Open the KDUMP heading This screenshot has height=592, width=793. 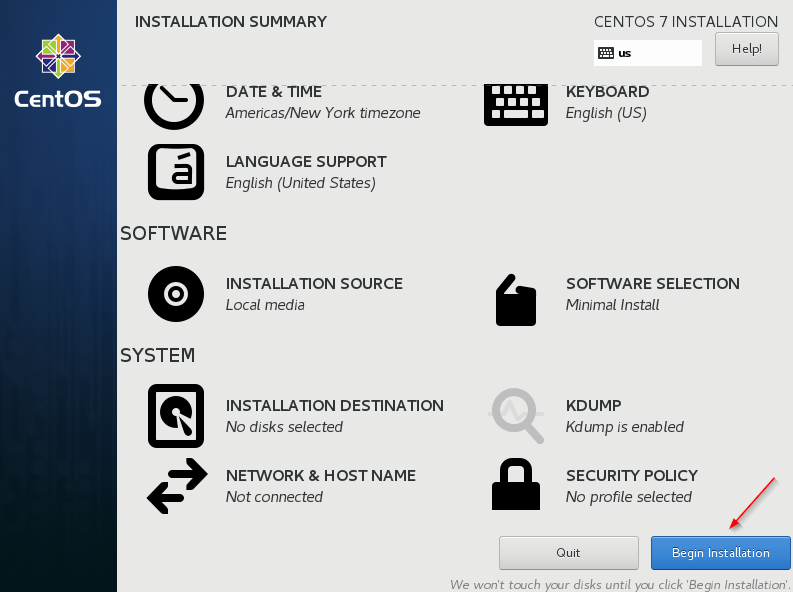point(594,405)
